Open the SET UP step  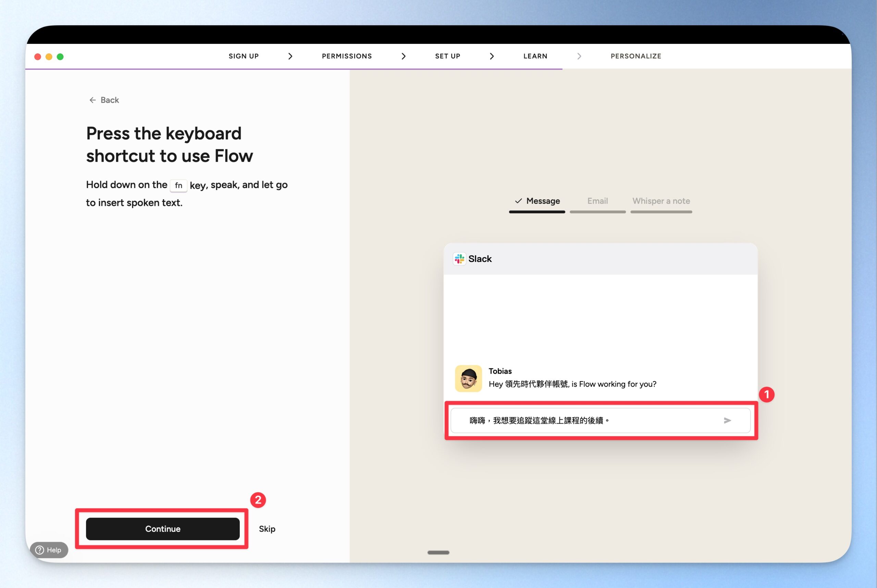tap(447, 56)
